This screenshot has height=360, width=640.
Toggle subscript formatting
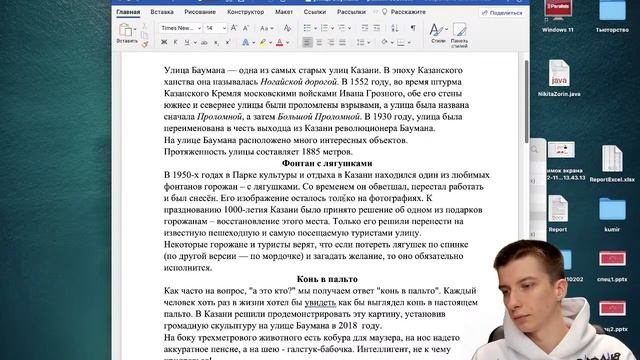(216, 42)
